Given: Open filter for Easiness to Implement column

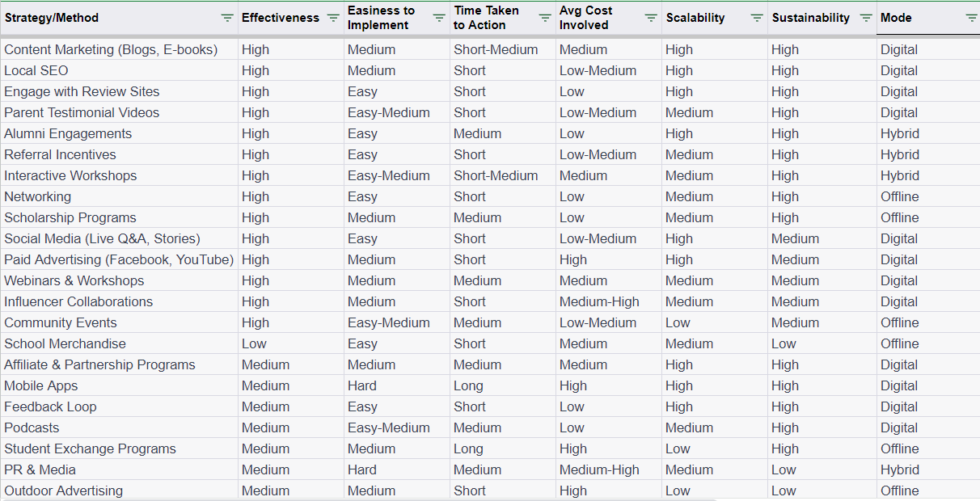Looking at the screenshot, I should [x=438, y=18].
